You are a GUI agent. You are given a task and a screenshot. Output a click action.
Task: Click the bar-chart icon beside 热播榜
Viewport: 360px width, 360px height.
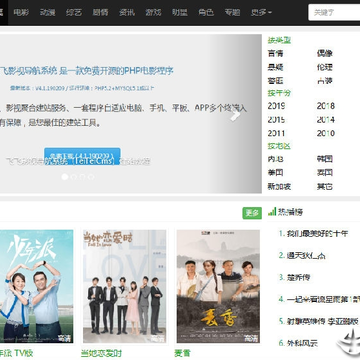pos(272,212)
